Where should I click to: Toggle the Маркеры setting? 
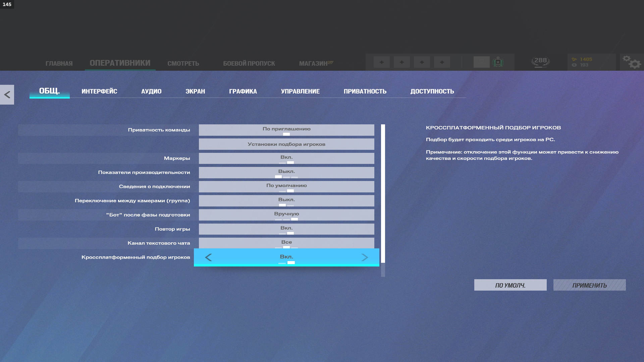coord(286,158)
